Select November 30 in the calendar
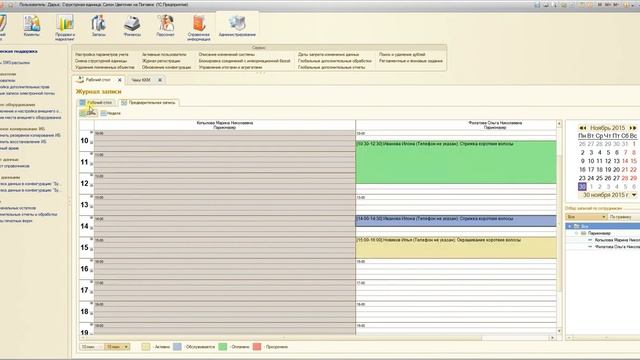640x360 pixels. (582, 187)
